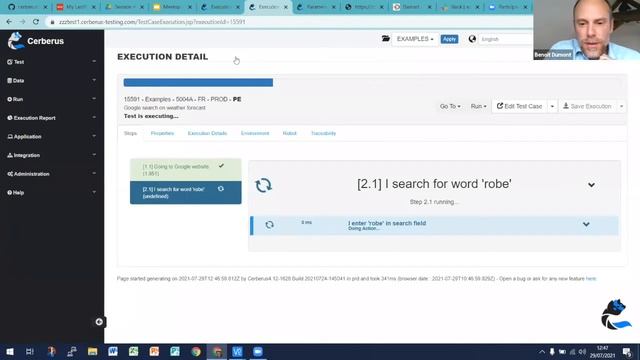Open the arrow next to Save Execution
The height and width of the screenshot is (360, 640).
click(x=621, y=106)
